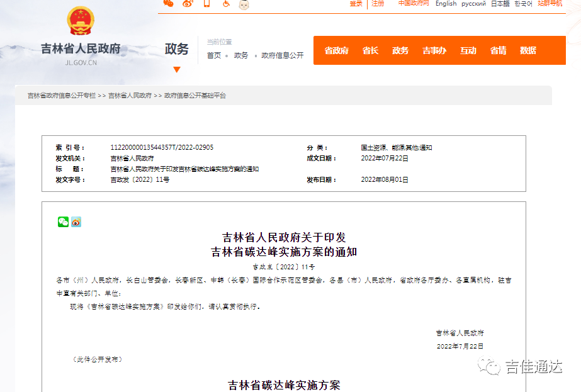The width and height of the screenshot is (581, 392).
Task: Open the wheelchair accessibility icon
Action: pos(225,4)
